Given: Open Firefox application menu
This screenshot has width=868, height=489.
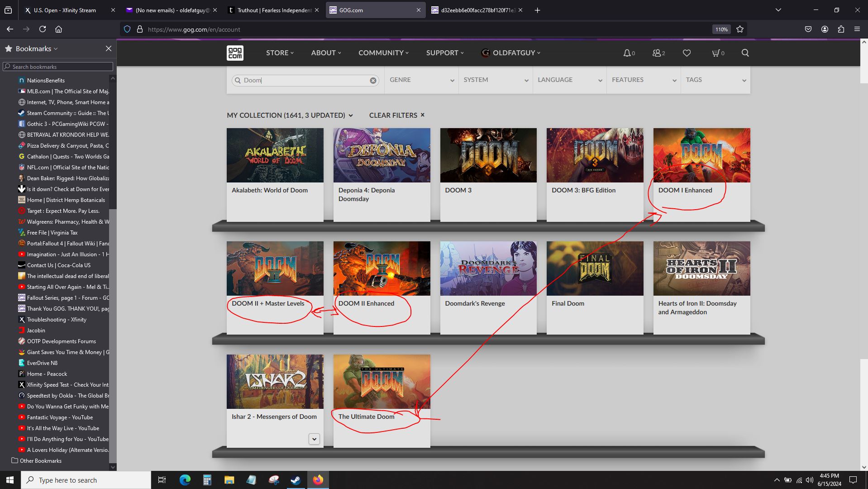Looking at the screenshot, I should tap(857, 29).
